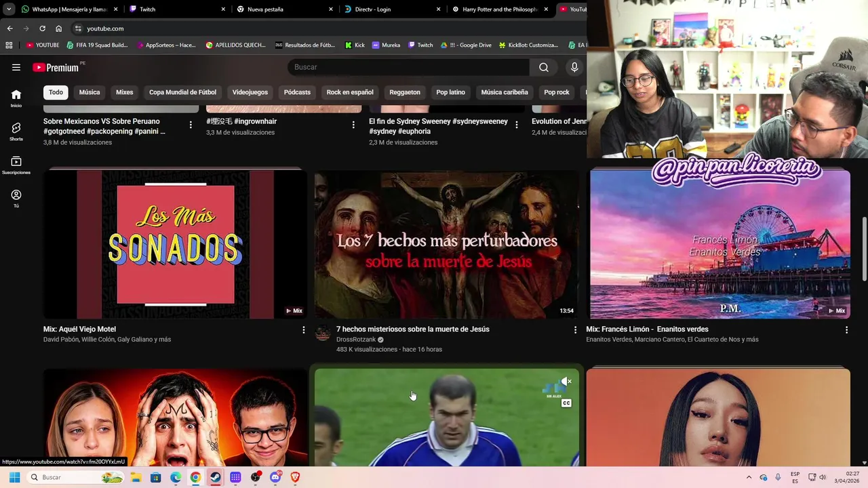Close the Directv - Login tab

(438, 9)
